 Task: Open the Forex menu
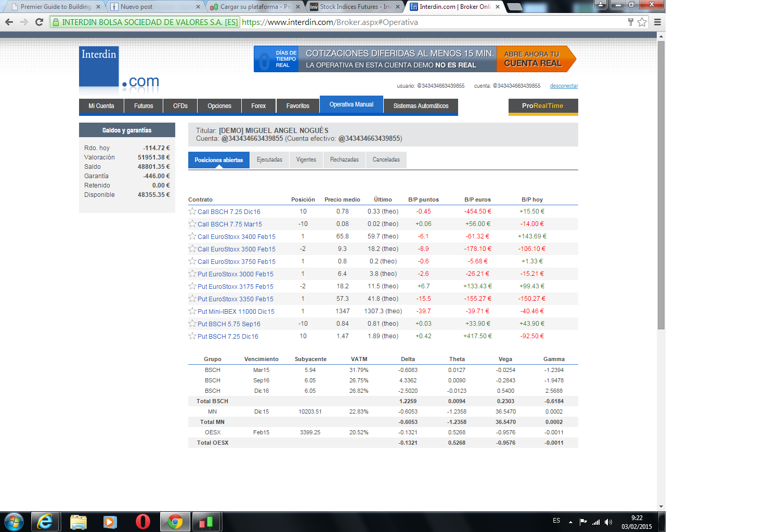click(x=258, y=106)
